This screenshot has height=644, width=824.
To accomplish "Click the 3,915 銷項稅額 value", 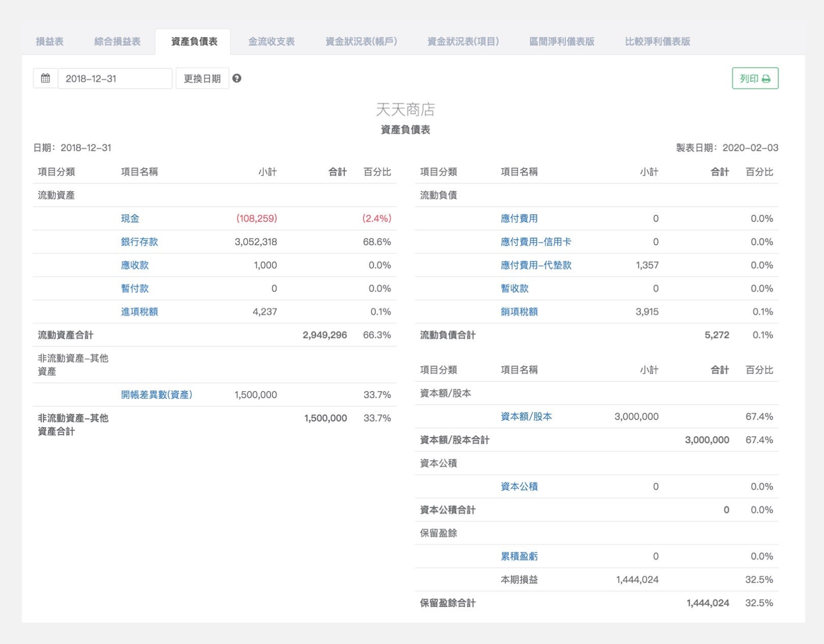I will (647, 312).
